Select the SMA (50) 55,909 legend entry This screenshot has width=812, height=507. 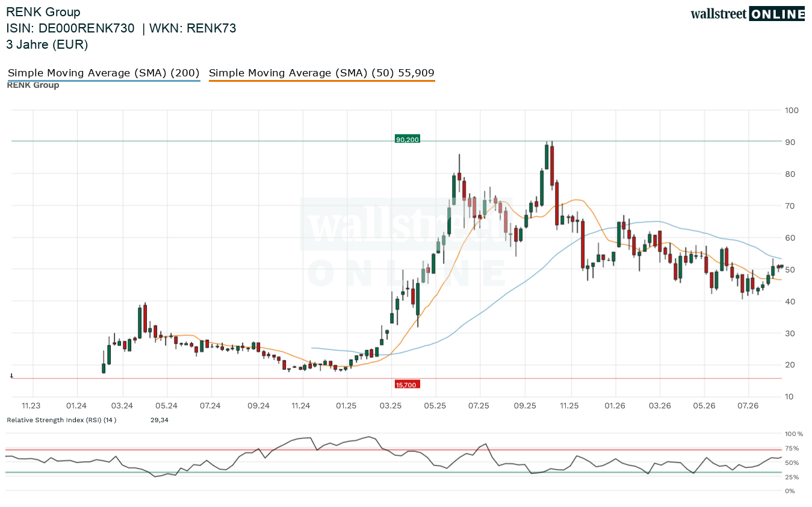click(x=321, y=73)
